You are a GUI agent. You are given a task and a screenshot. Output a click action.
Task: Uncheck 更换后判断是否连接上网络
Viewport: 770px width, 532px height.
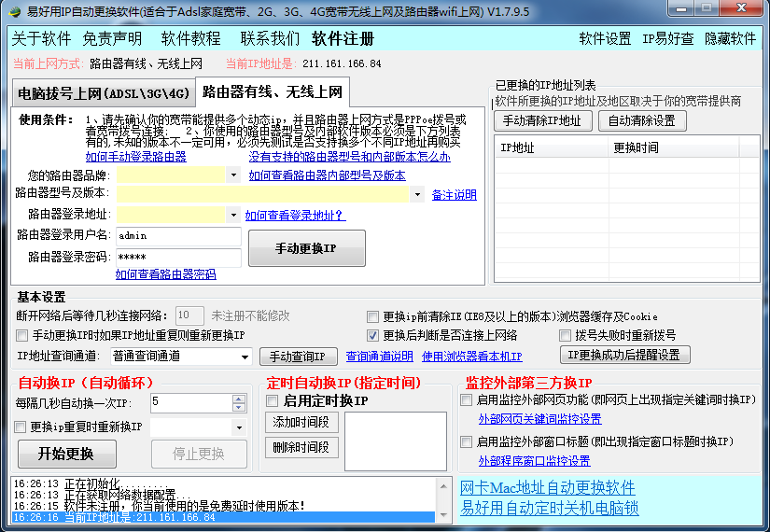pos(373,335)
